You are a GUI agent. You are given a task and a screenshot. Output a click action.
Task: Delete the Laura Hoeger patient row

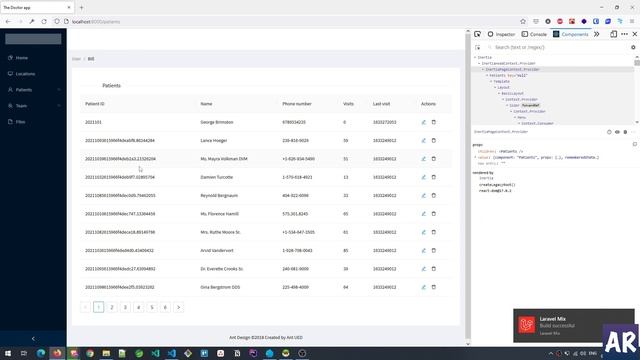(434, 140)
